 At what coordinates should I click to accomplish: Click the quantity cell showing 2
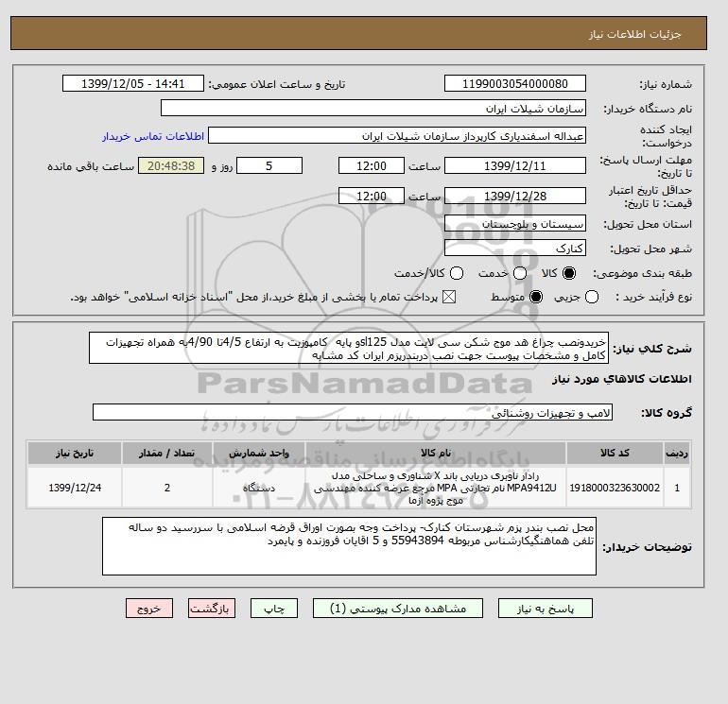pos(167,488)
